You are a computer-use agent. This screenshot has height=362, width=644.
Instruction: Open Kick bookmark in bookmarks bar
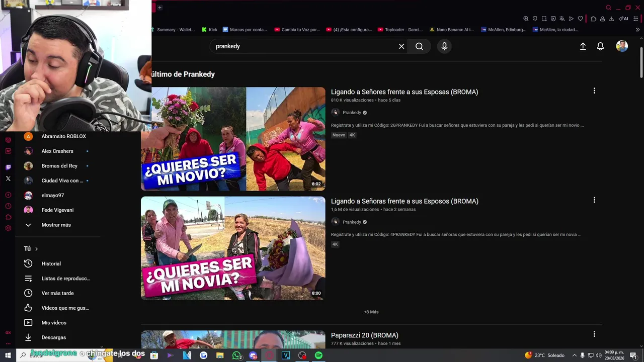click(x=209, y=30)
